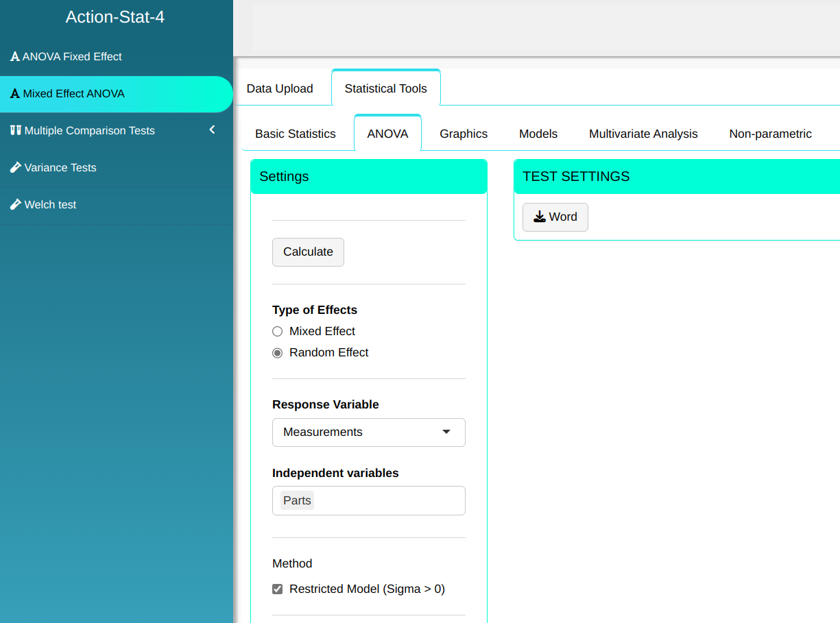The image size is (840, 623).
Task: Select the Mixed Effect radio button
Action: (x=278, y=332)
